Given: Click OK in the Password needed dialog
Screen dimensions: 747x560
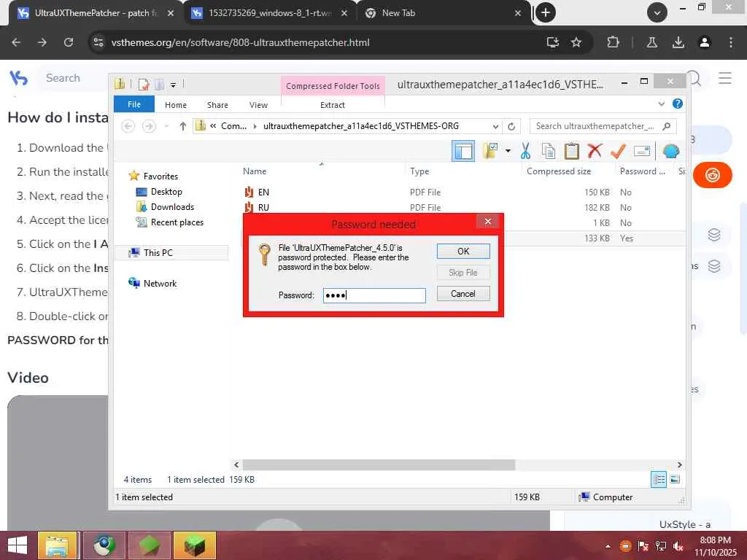Looking at the screenshot, I should [x=463, y=251].
